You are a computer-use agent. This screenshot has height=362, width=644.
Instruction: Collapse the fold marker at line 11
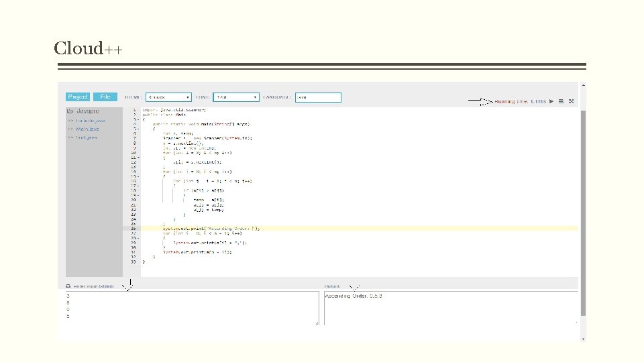[138, 157]
